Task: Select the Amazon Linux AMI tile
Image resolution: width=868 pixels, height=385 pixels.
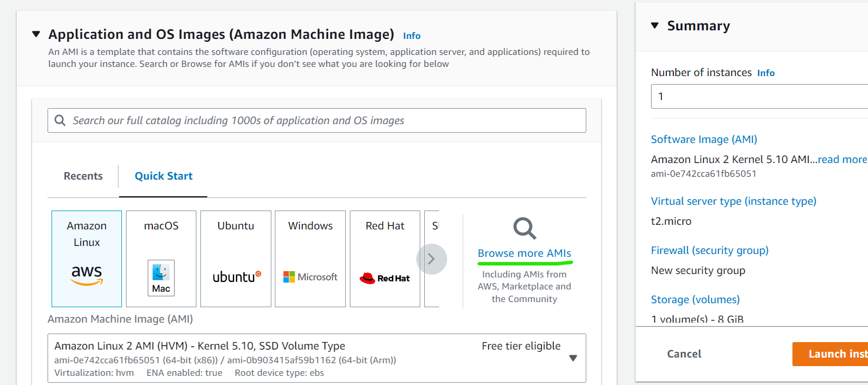Action: (x=86, y=259)
